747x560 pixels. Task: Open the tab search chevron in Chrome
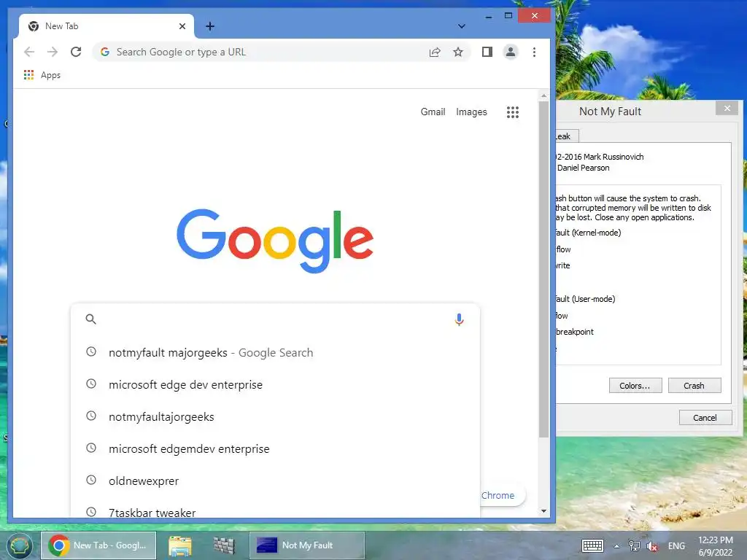[461, 26]
